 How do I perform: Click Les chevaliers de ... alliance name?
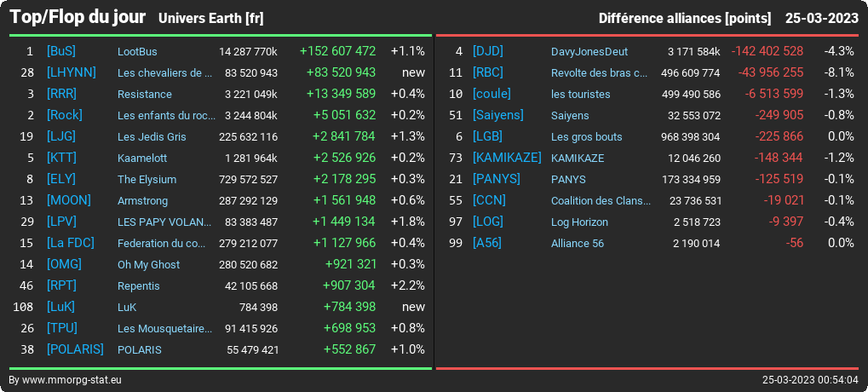(165, 72)
